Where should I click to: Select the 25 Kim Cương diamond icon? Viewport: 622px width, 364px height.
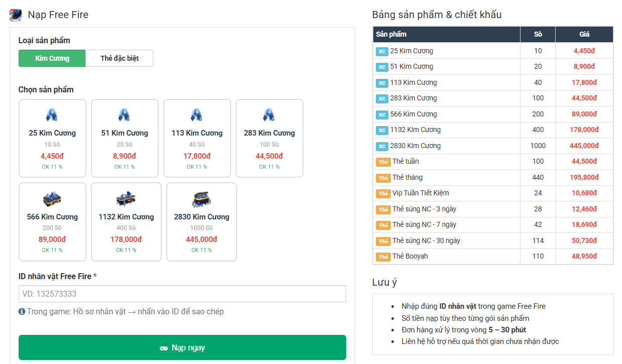click(52, 115)
